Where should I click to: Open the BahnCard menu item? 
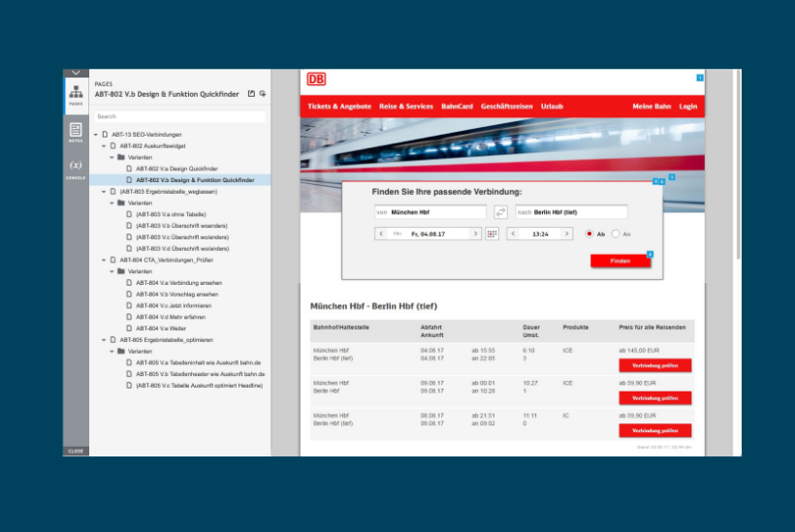(x=457, y=106)
